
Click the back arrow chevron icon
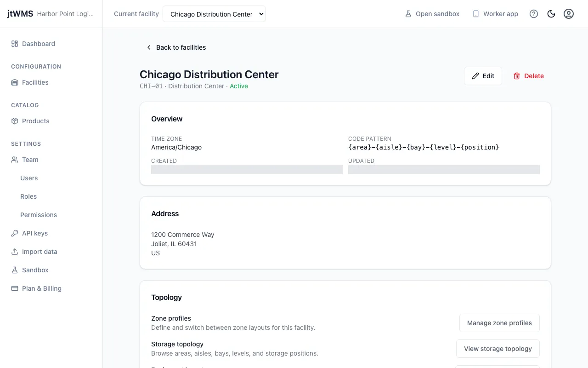[x=149, y=47]
